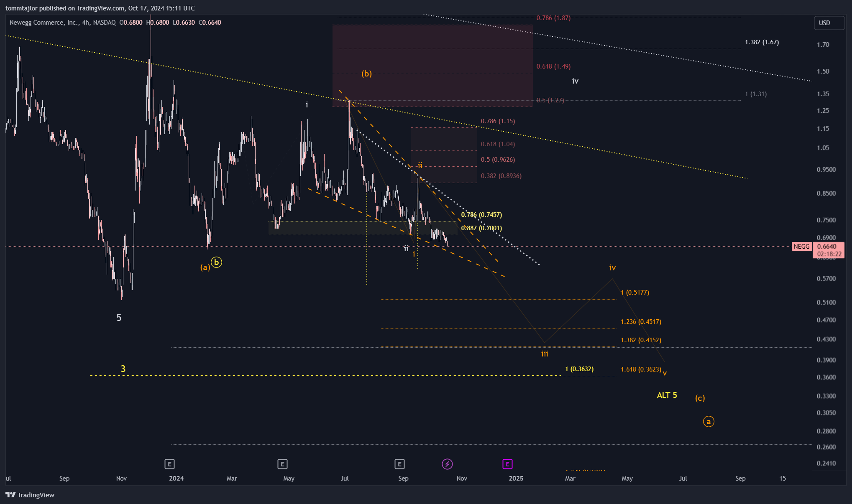Click the Newegg Commerce, Inc. symbol title
The height and width of the screenshot is (504, 852).
[x=44, y=23]
